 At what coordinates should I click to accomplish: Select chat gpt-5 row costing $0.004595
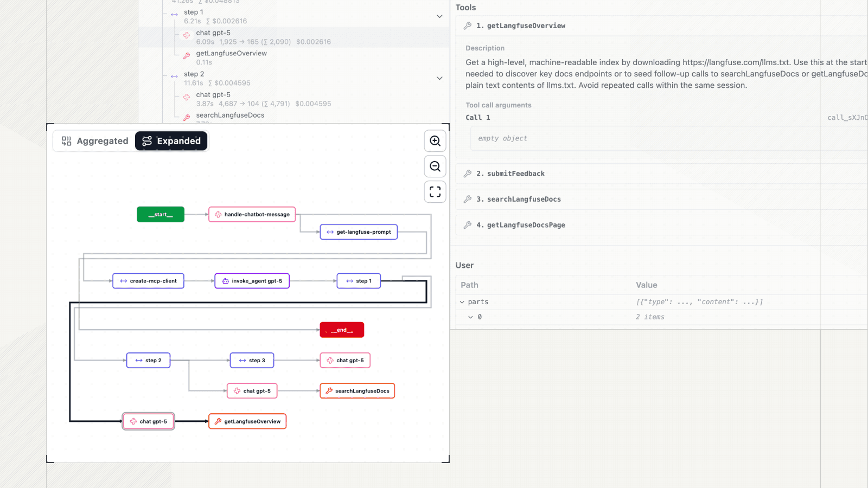point(294,99)
